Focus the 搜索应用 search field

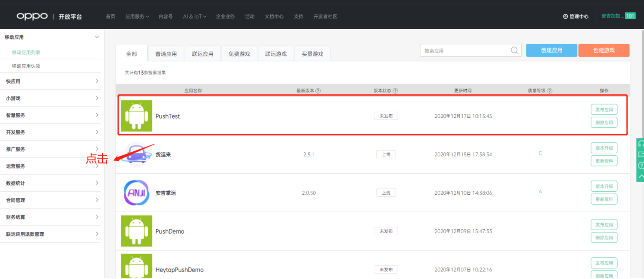click(465, 51)
